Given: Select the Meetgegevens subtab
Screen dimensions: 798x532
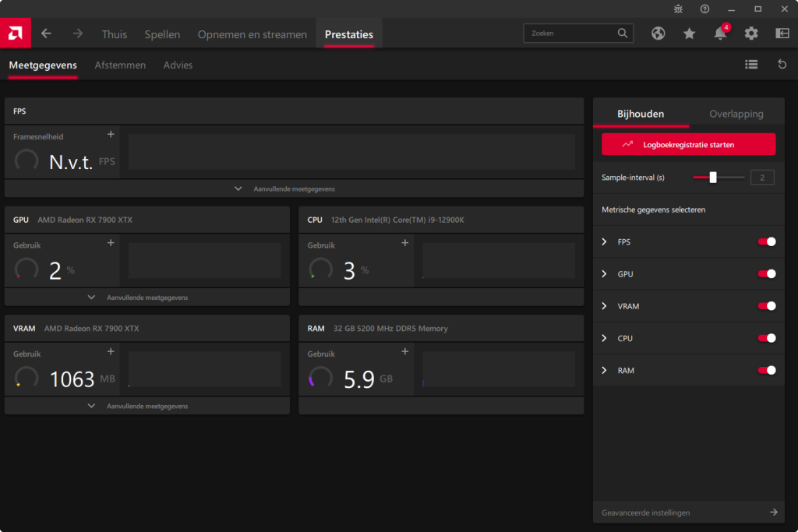Looking at the screenshot, I should pos(43,65).
